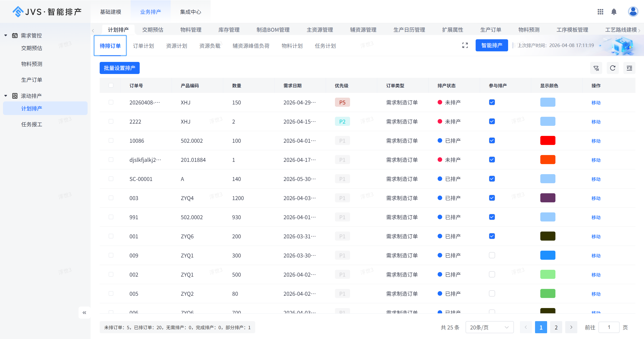The height and width of the screenshot is (339, 644).
Task: Collapse the 需求管控 tree group
Action: (6, 35)
